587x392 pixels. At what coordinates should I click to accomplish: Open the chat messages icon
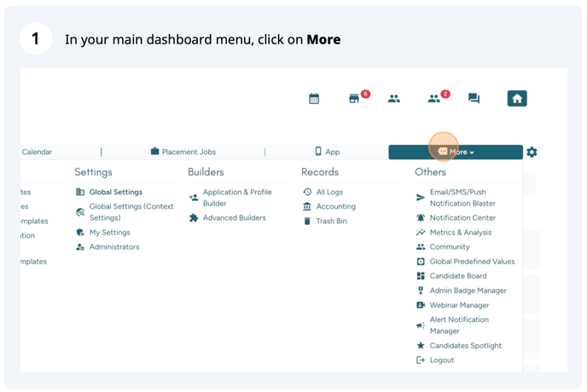point(474,99)
